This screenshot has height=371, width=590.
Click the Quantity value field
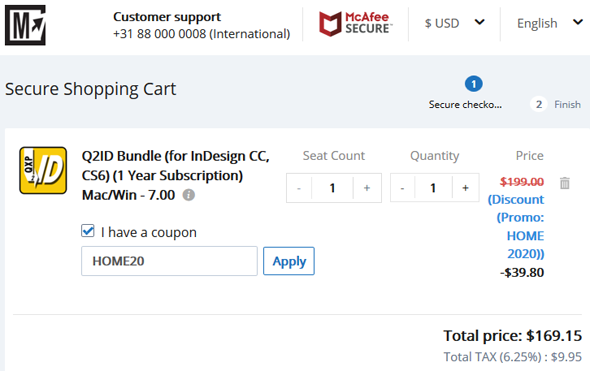(433, 188)
